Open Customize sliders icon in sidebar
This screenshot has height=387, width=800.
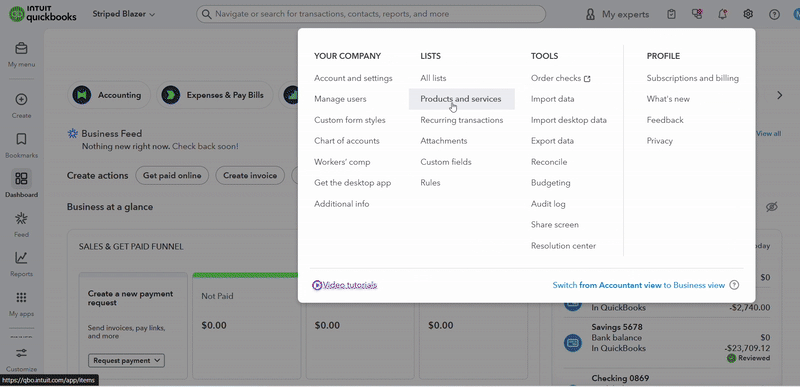coord(21,353)
